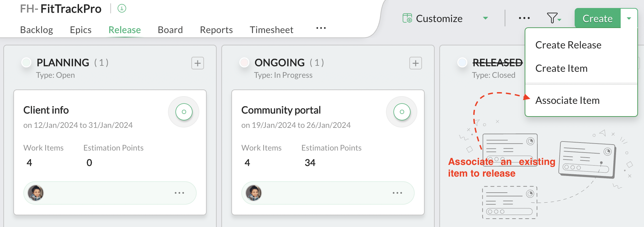Screen dimensions: 644x227
Task: Expand the Customize dropdown arrow
Action: coord(486,18)
